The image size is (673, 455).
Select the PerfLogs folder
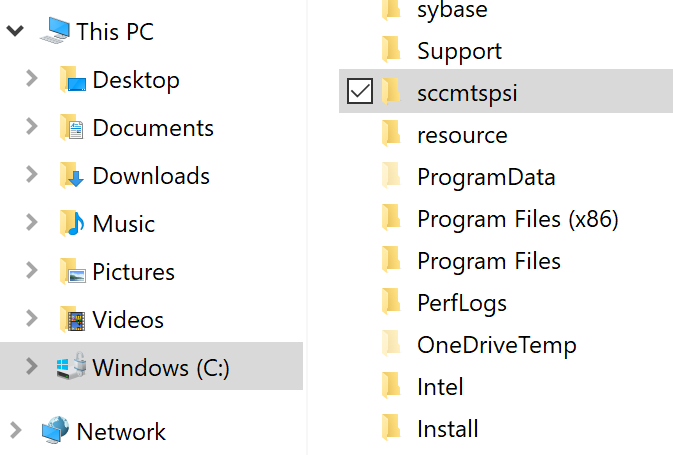[x=461, y=303]
